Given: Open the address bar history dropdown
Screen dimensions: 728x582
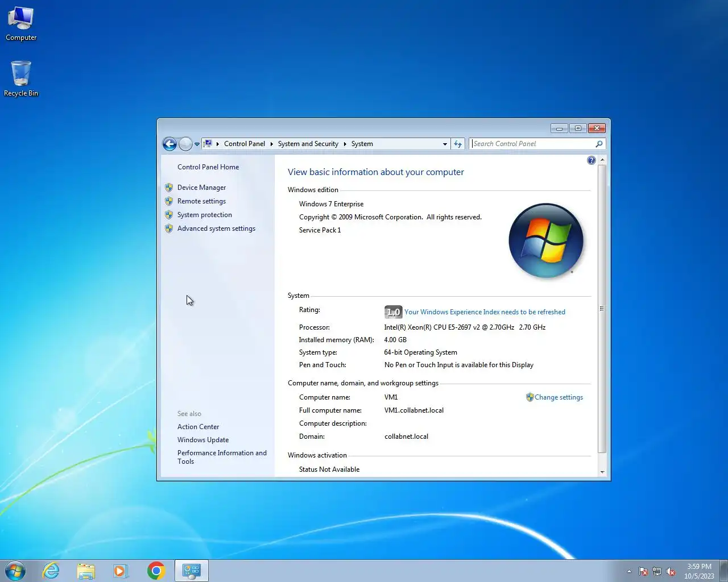Looking at the screenshot, I should click(x=445, y=144).
